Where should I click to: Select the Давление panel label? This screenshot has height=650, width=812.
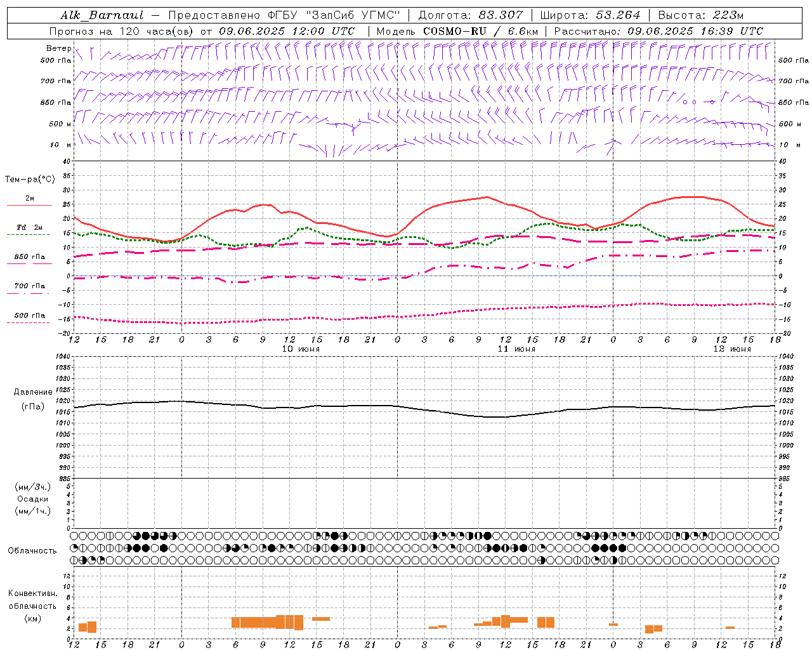tap(33, 392)
